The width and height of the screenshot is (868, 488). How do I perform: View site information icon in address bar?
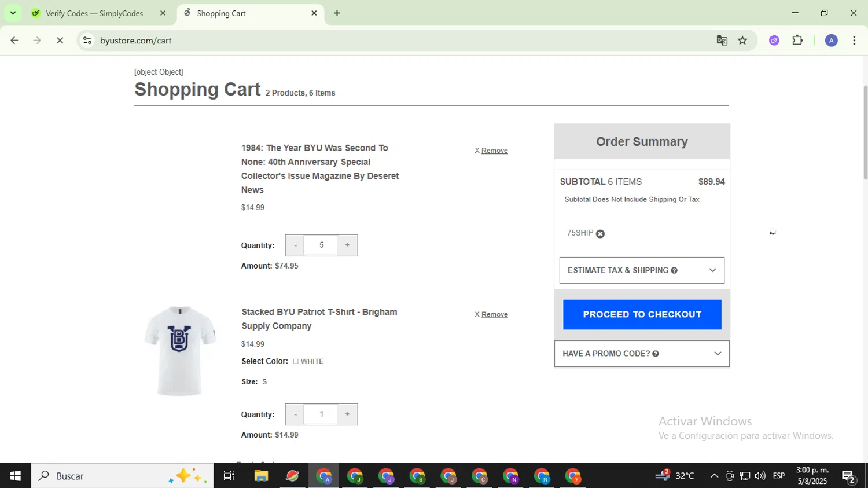(87, 41)
